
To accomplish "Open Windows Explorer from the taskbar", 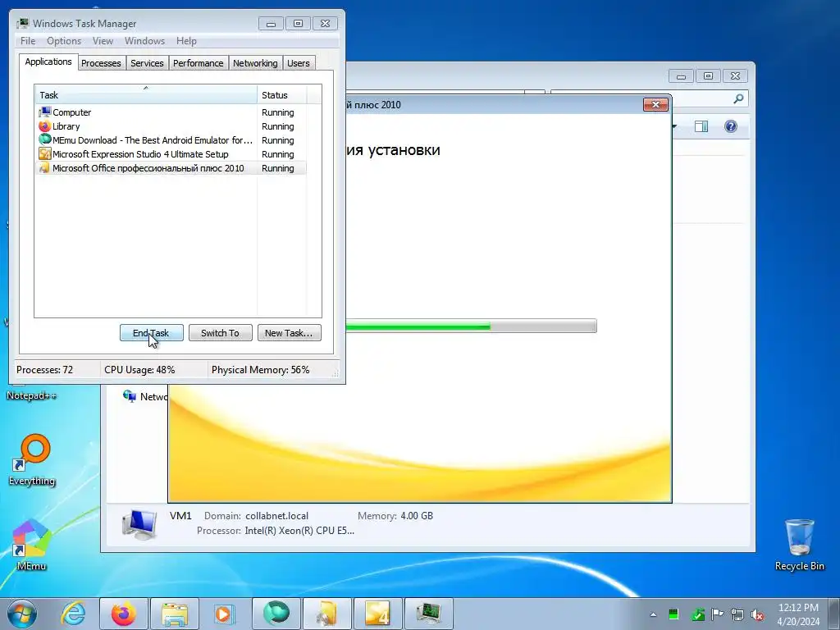I will [175, 614].
